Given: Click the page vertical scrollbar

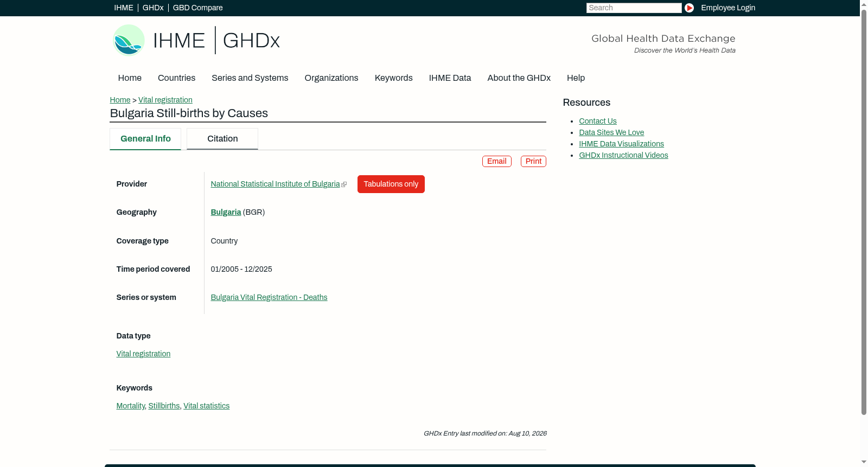Looking at the screenshot, I should point(864,212).
